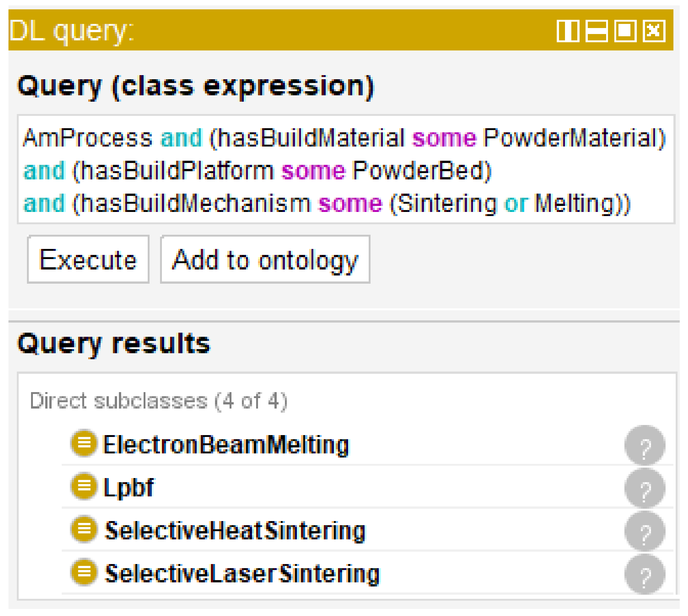Select the Lpbf result entry
The image size is (688, 616).
click(128, 487)
